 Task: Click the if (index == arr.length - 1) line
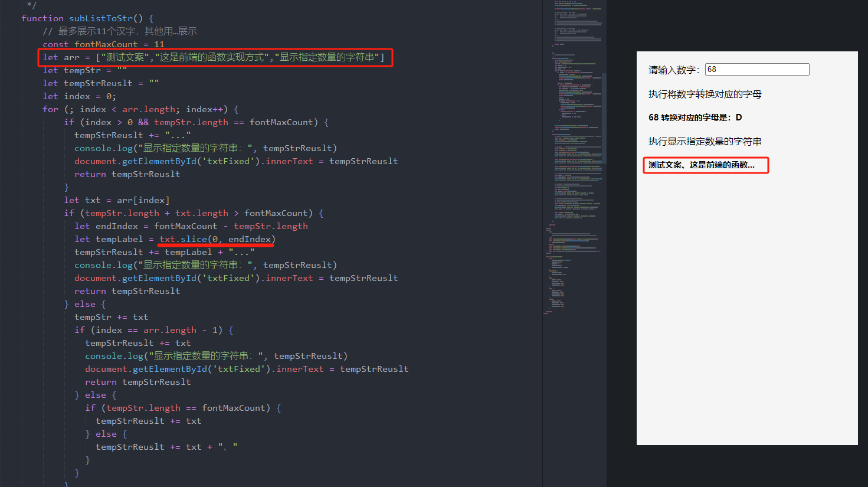pyautogui.click(x=154, y=330)
